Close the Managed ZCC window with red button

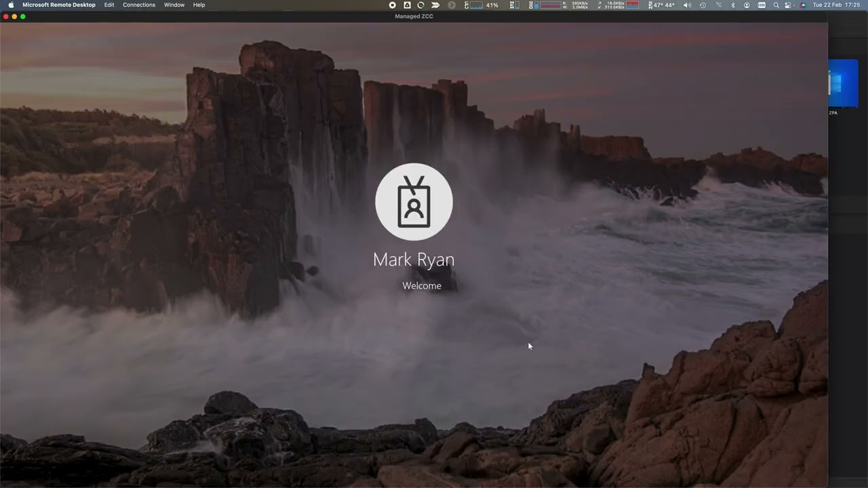pyautogui.click(x=6, y=16)
